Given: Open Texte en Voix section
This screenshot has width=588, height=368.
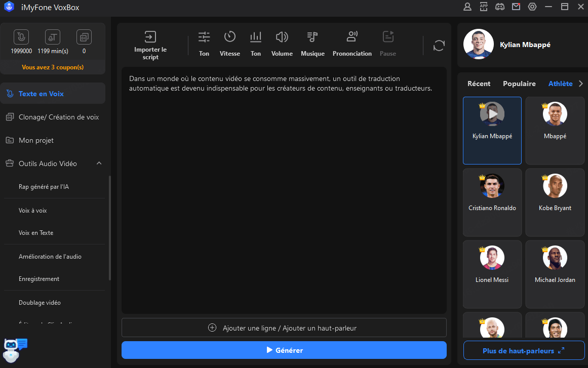Looking at the screenshot, I should pyautogui.click(x=53, y=93).
